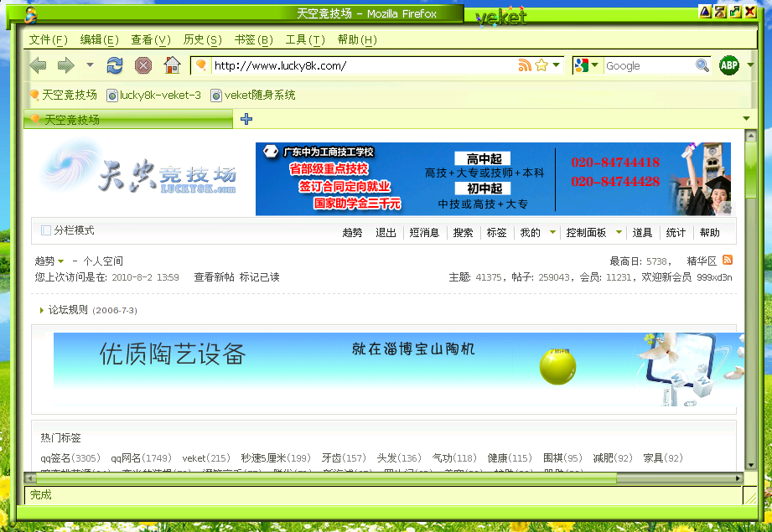Open the Adblock Plus dropdown arrow
The width and height of the screenshot is (772, 532).
tap(750, 65)
